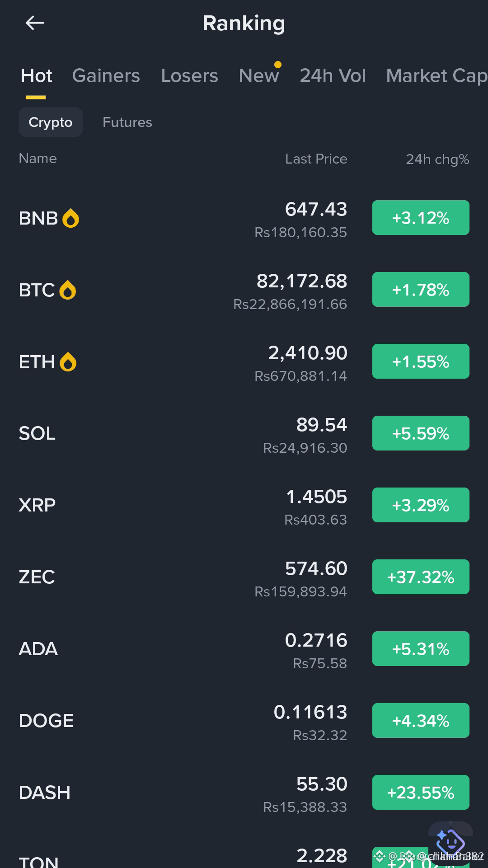Tap the DASH +23.55% change badge
The image size is (488, 868).
tap(421, 793)
